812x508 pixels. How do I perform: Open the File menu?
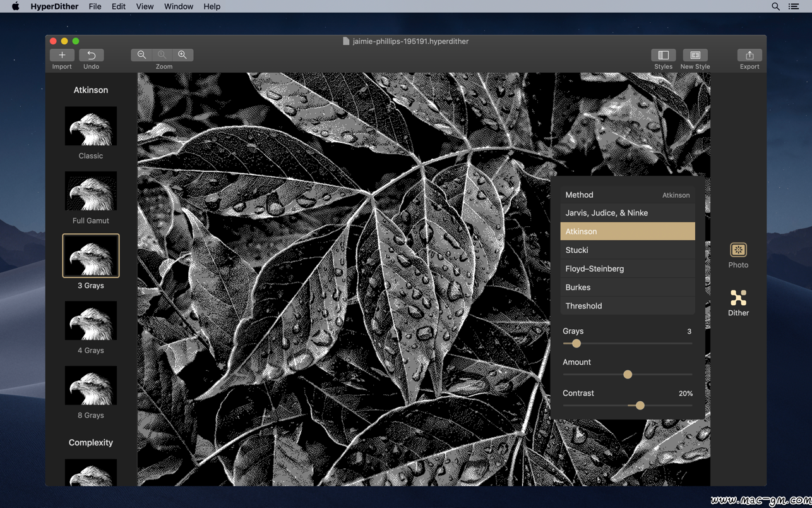tap(95, 6)
